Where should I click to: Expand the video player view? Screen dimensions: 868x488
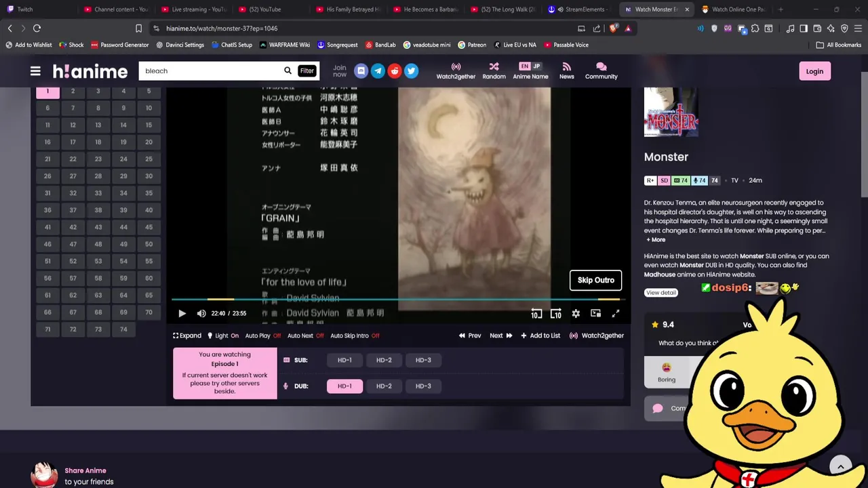[x=187, y=335]
